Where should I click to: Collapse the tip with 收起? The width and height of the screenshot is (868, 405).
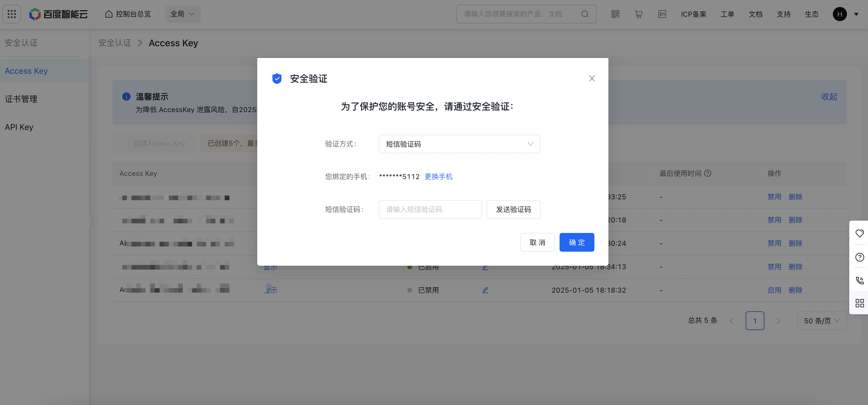click(829, 97)
